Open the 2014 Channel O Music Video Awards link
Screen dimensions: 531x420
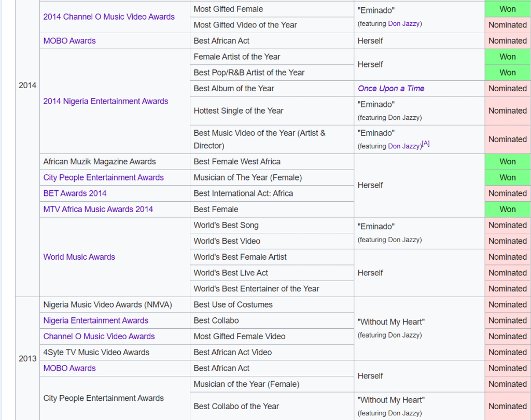tap(108, 17)
